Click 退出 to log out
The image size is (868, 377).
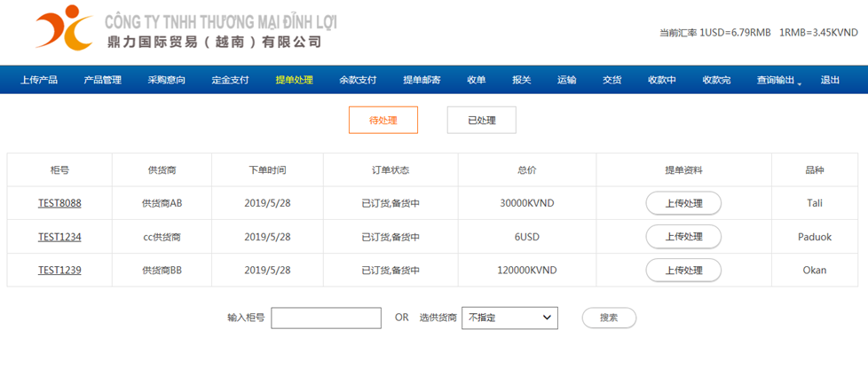point(830,80)
